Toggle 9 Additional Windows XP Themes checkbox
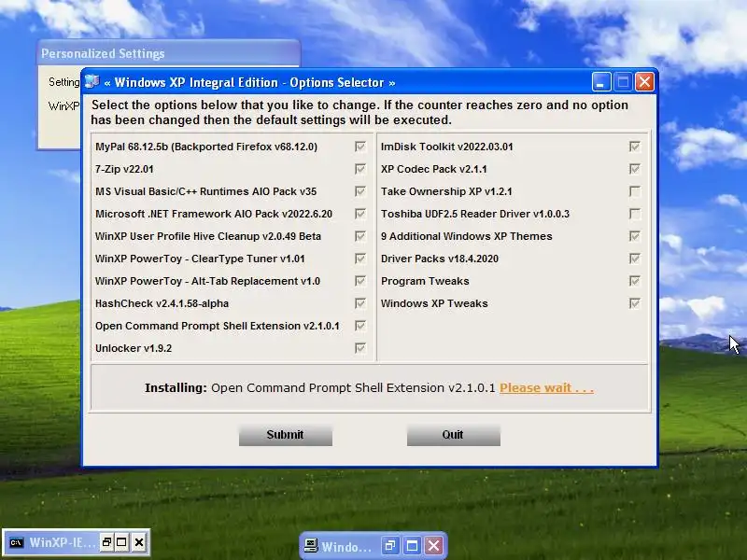Screen dimensions: 747x560 pyautogui.click(x=635, y=236)
